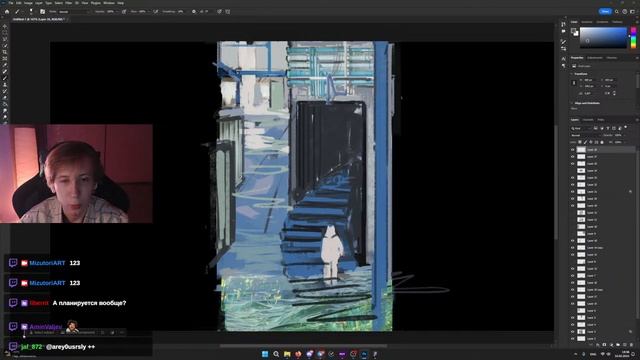Open the Image menu
The width and height of the screenshot is (640, 360).
(28, 3)
